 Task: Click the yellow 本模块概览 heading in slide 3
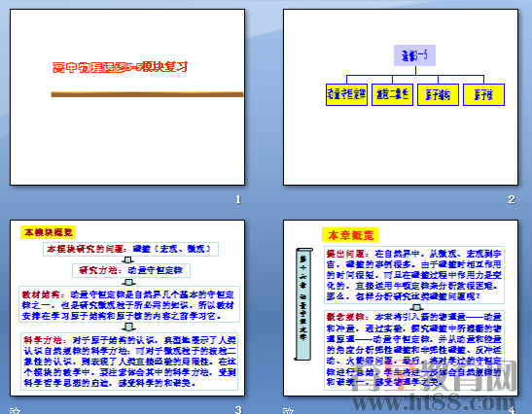(49, 232)
